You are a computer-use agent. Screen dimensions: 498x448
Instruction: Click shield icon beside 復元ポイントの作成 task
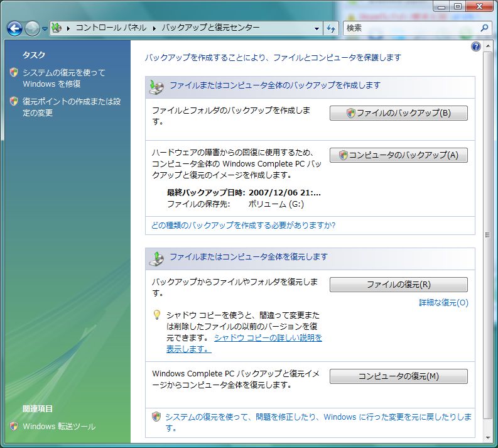point(14,101)
